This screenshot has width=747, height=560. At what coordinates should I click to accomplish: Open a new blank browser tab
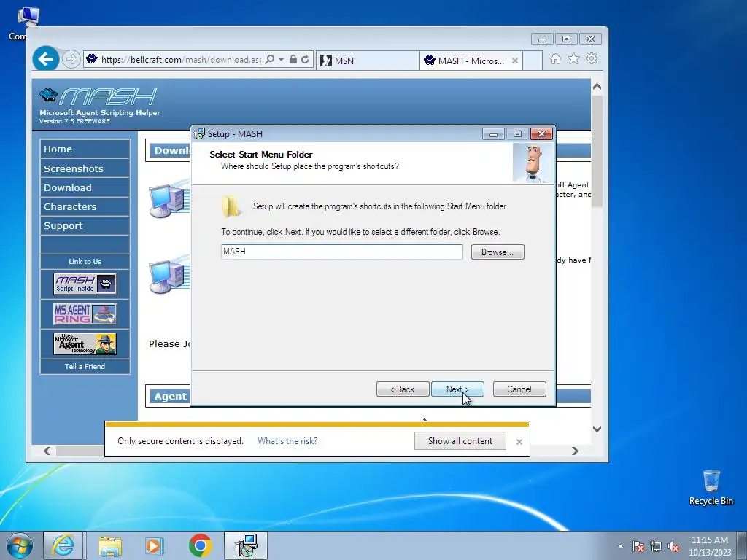click(x=533, y=61)
